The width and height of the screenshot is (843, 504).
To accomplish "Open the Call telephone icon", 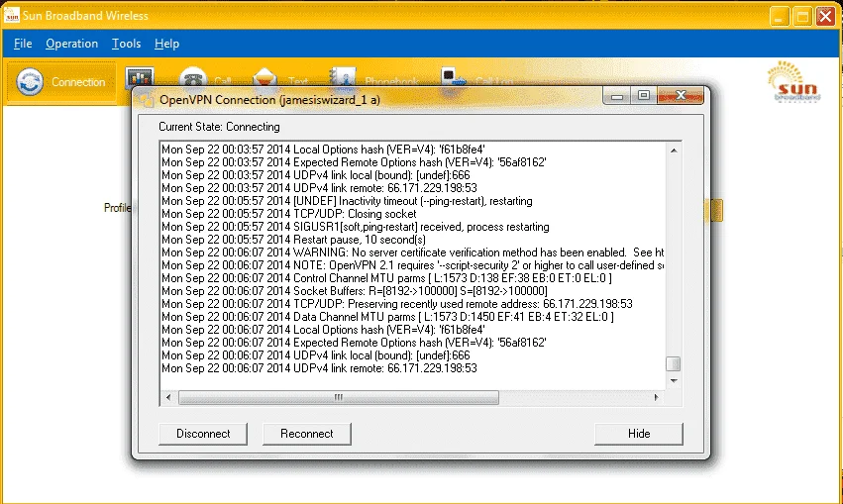I will pyautogui.click(x=193, y=77).
